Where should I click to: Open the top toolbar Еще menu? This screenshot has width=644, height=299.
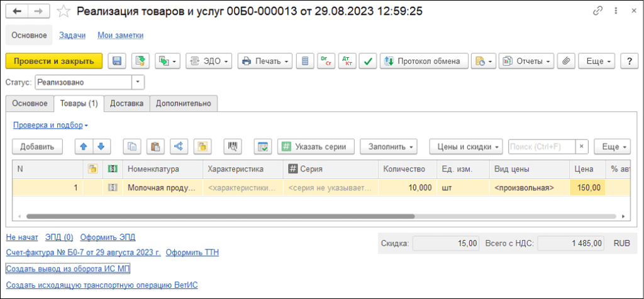pyautogui.click(x=596, y=61)
